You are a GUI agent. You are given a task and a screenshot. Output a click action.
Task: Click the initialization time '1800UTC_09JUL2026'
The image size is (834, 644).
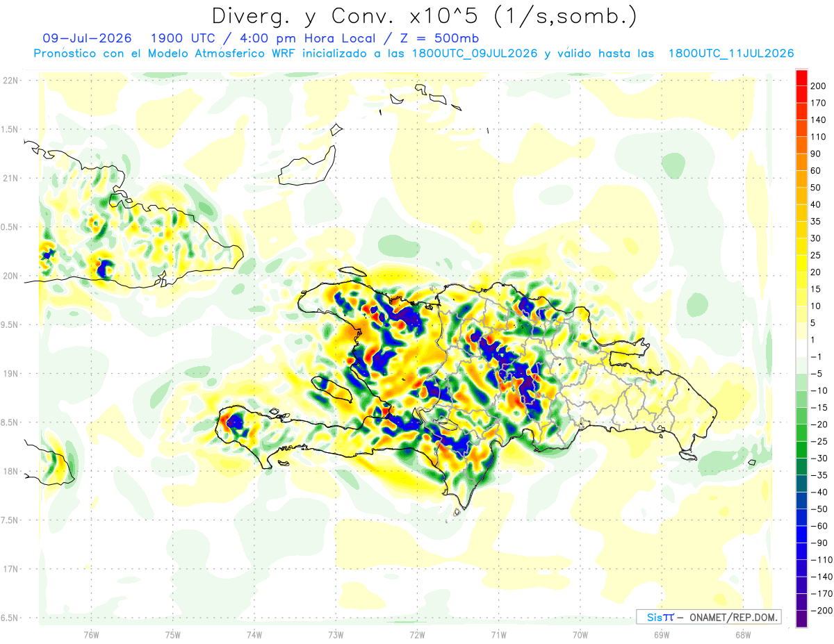tap(475, 53)
